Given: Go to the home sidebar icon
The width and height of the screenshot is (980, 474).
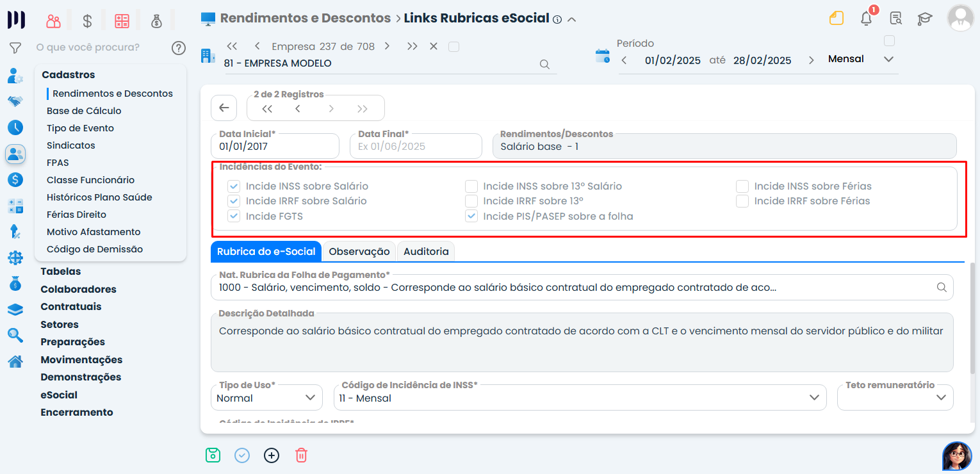Looking at the screenshot, I should [x=15, y=361].
